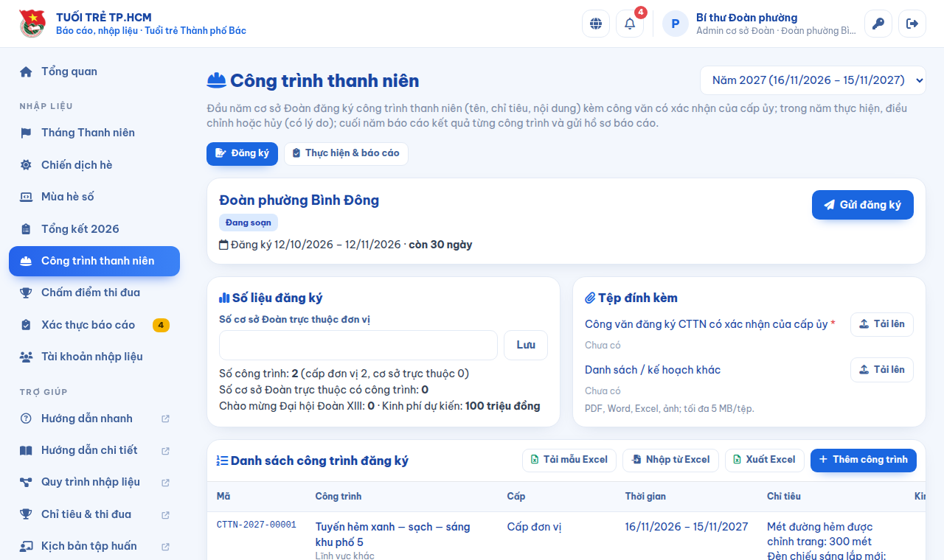944x560 pixels.
Task: Expand the Năm 2027 period dropdown
Action: tap(813, 80)
